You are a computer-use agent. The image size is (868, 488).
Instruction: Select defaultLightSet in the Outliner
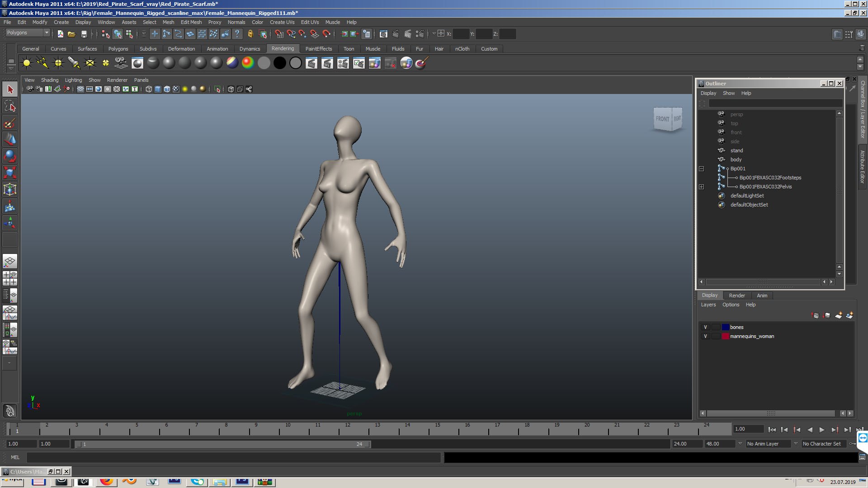click(747, 196)
